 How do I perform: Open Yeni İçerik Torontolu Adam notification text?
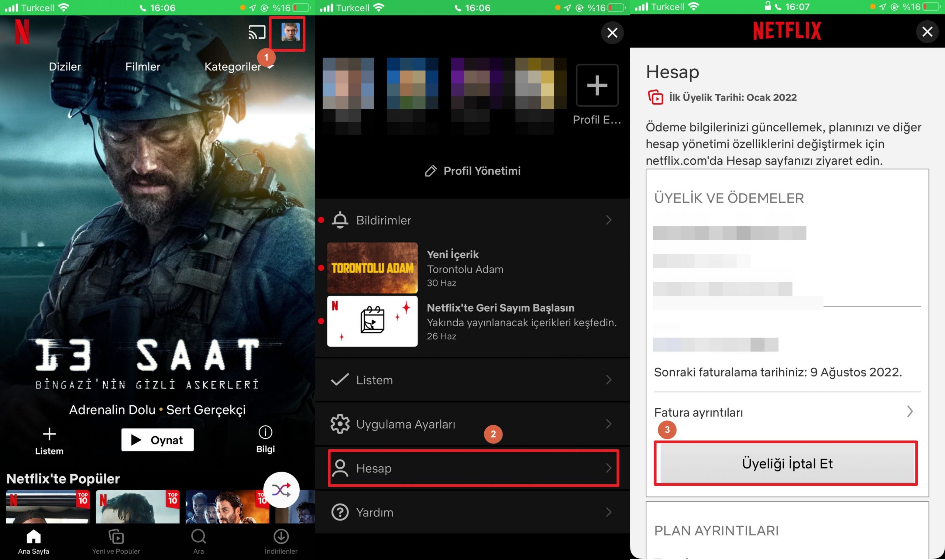click(465, 268)
